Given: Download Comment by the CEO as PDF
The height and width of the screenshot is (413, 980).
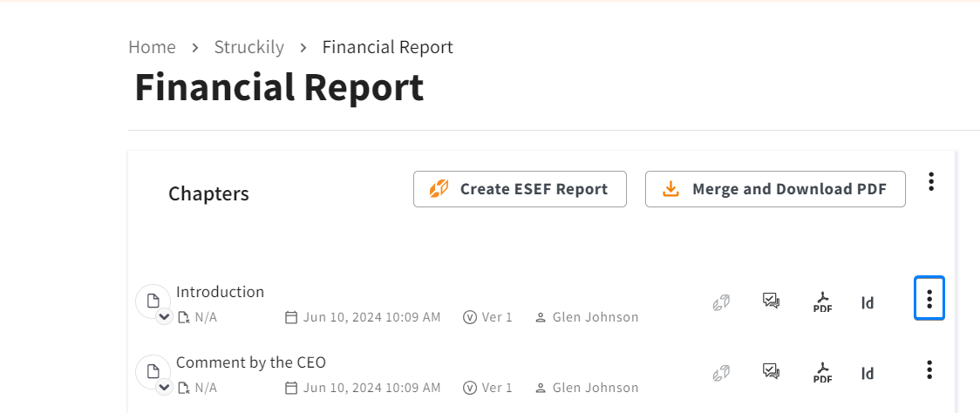Looking at the screenshot, I should (x=822, y=373).
